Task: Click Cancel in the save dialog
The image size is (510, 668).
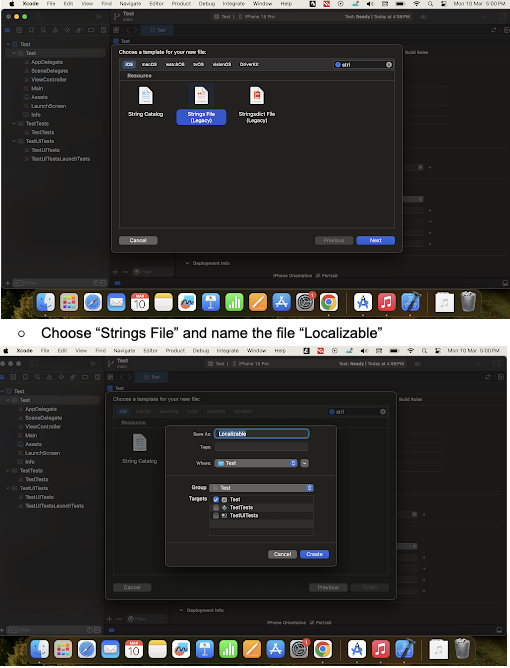Action: 282,554
